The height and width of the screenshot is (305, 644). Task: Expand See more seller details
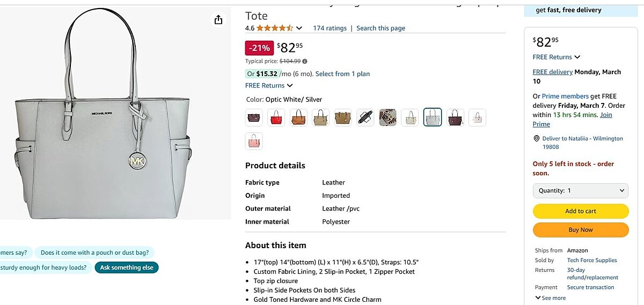click(550, 298)
